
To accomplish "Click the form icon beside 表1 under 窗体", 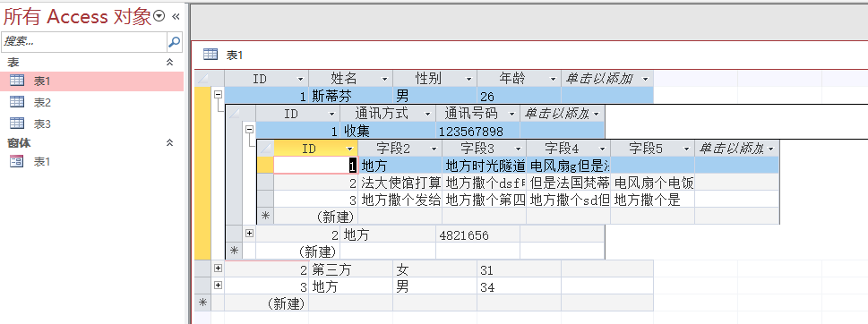I will (17, 161).
